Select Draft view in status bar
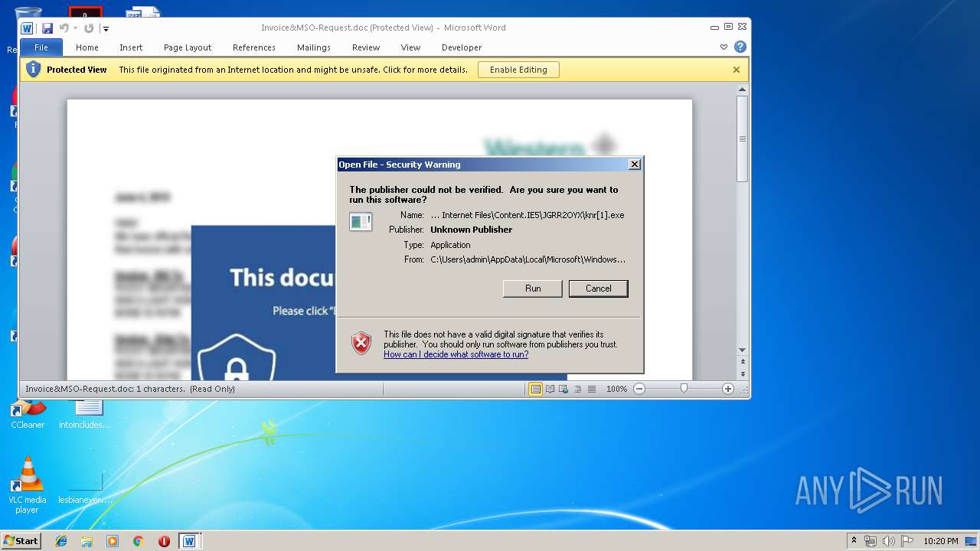 click(x=591, y=389)
